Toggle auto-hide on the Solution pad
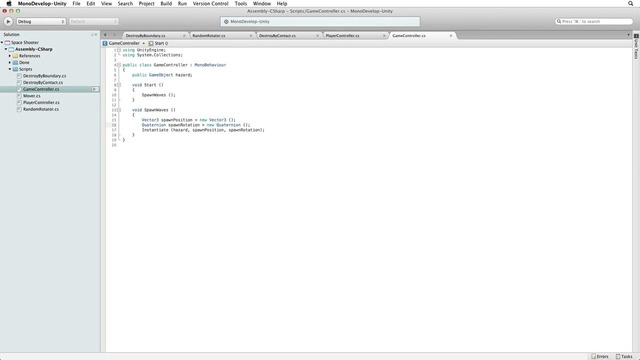Viewport: 640px width, 360px height. click(x=93, y=35)
